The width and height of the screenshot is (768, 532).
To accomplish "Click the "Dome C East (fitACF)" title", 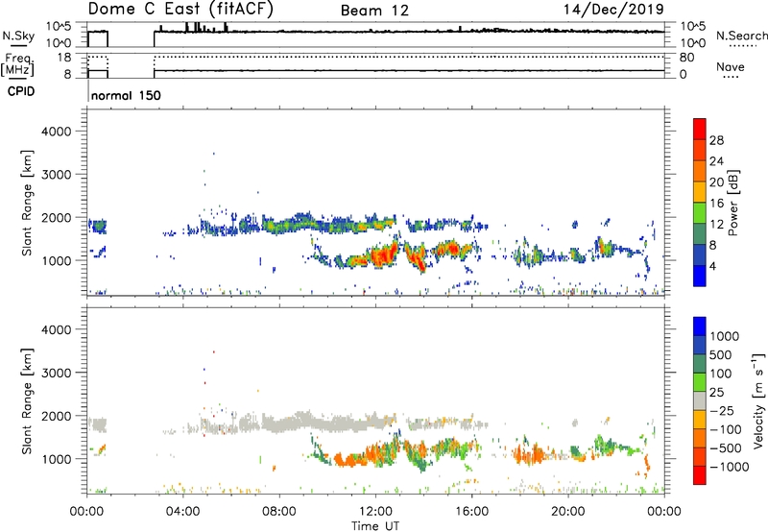I will (180, 10).
